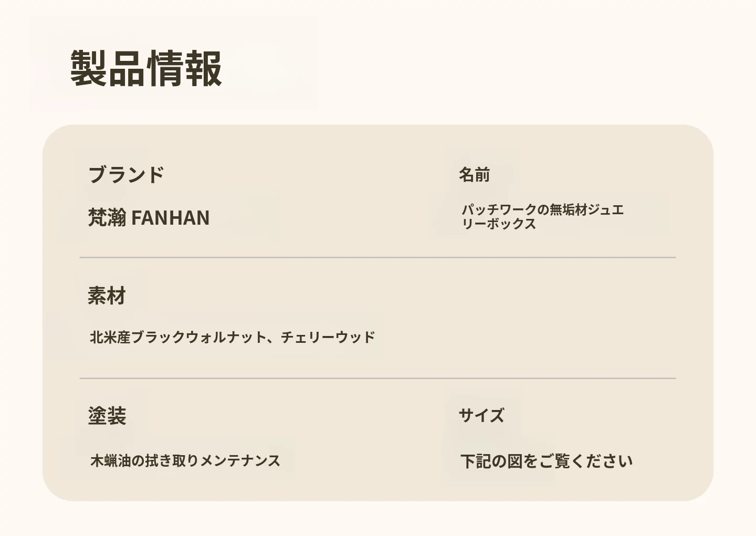Select the 梵瀚 kanji brand text
Screen dimensions: 756x536
point(107,217)
